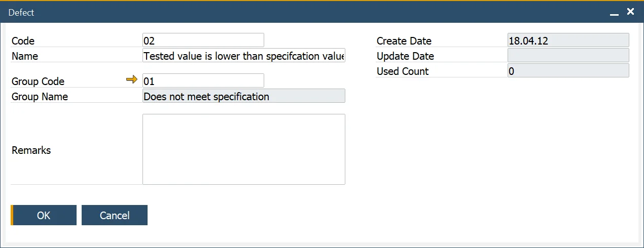This screenshot has height=248, width=644.
Task: Click into the Name text field
Action: click(243, 56)
